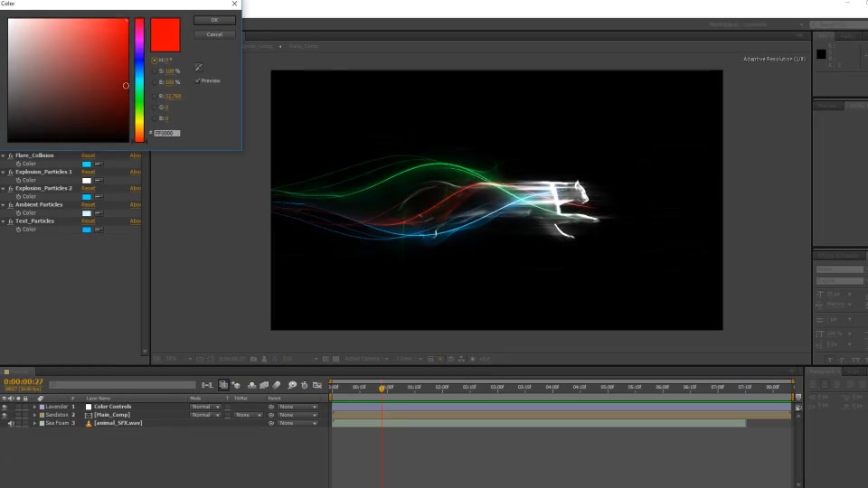Expand the Main_Comp layer twirl arrow
The image size is (868, 488).
pyautogui.click(x=34, y=415)
